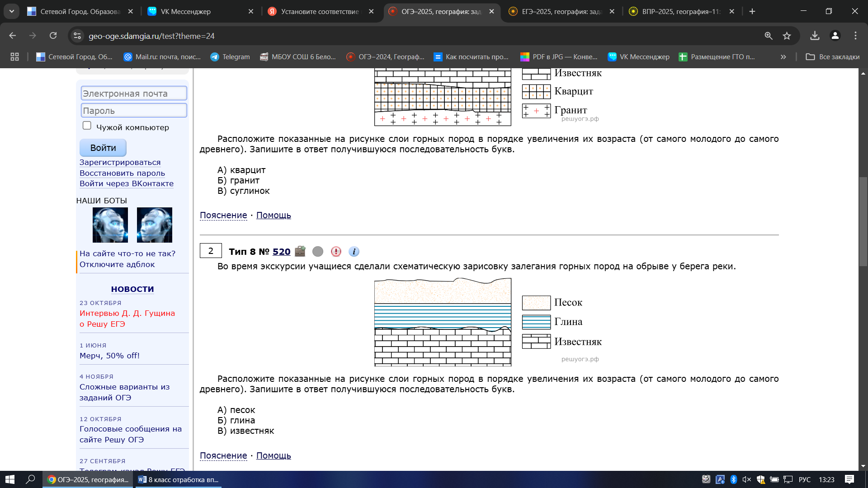Close the Сетевой Город tab
Image resolution: width=868 pixels, height=488 pixels.
pos(130,11)
